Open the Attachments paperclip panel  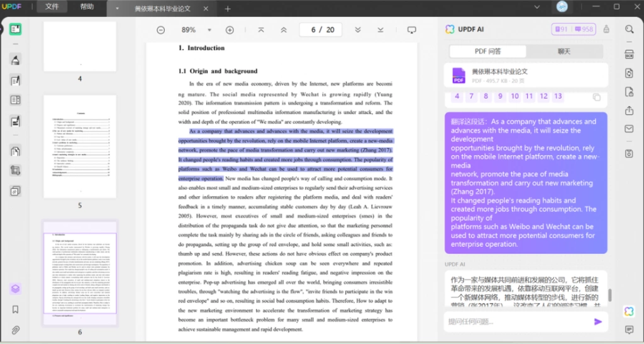coord(15,330)
